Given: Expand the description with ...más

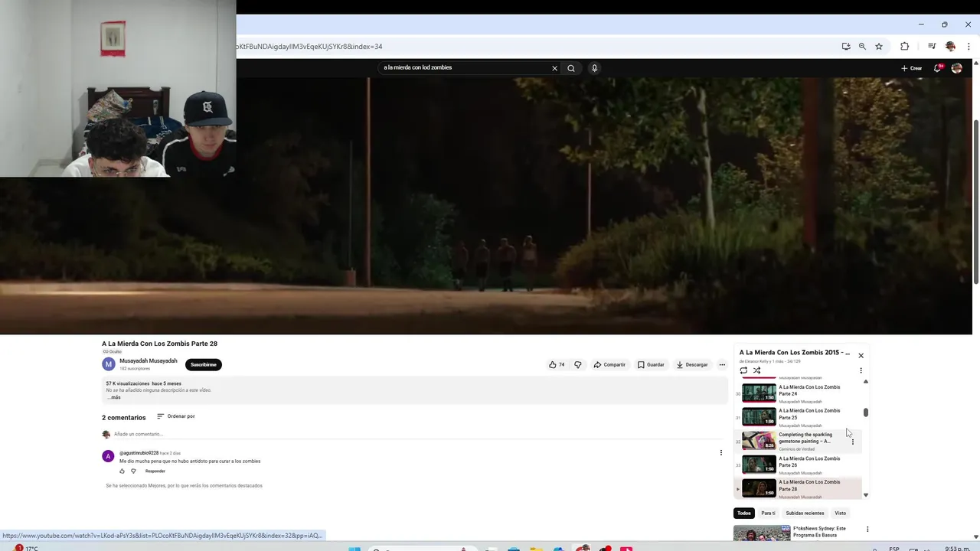Looking at the screenshot, I should pos(114,397).
